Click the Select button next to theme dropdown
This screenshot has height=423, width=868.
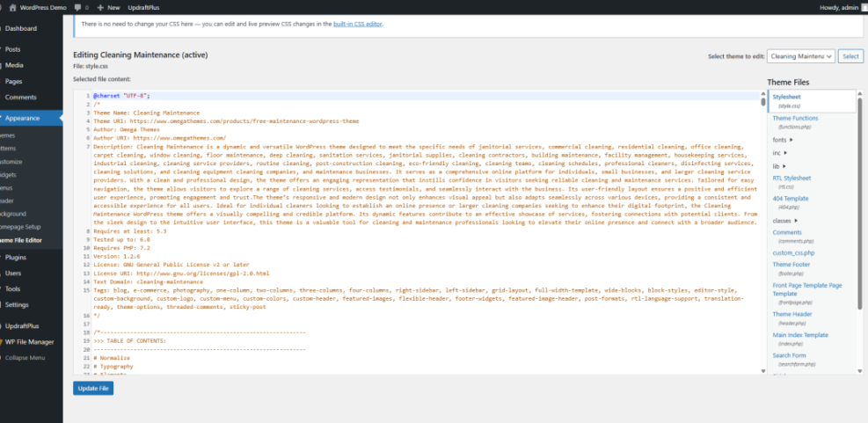point(850,56)
